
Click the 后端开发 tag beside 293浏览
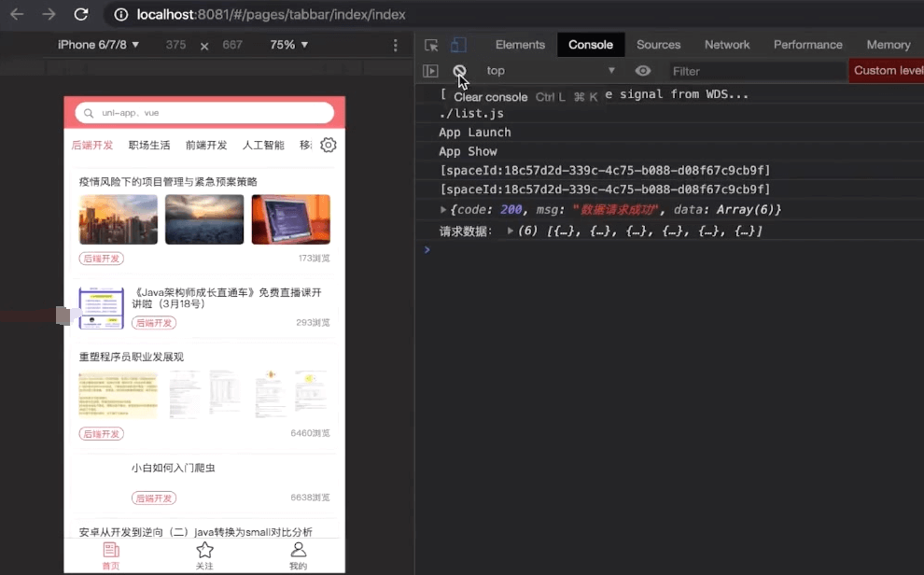pyautogui.click(x=154, y=323)
